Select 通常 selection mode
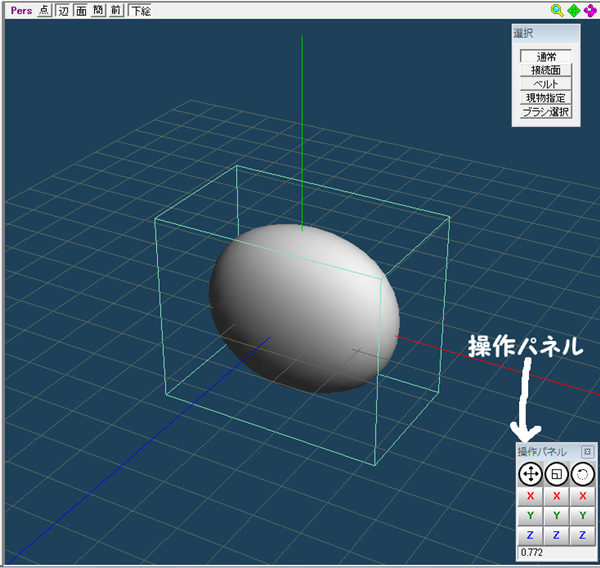 pos(546,57)
